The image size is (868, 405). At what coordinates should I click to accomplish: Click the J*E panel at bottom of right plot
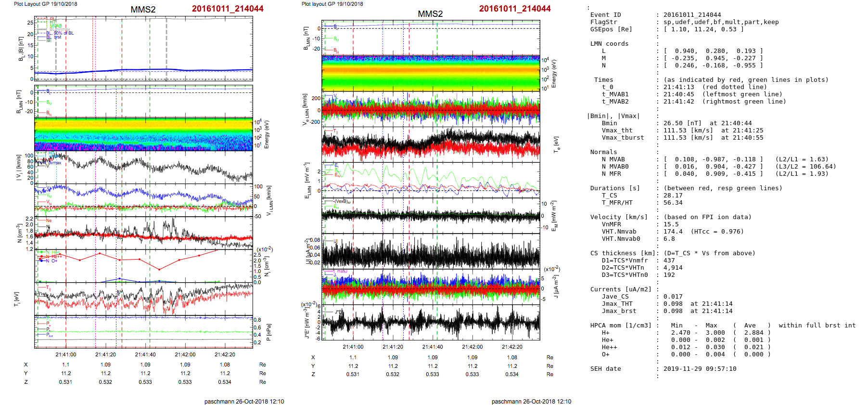click(431, 322)
